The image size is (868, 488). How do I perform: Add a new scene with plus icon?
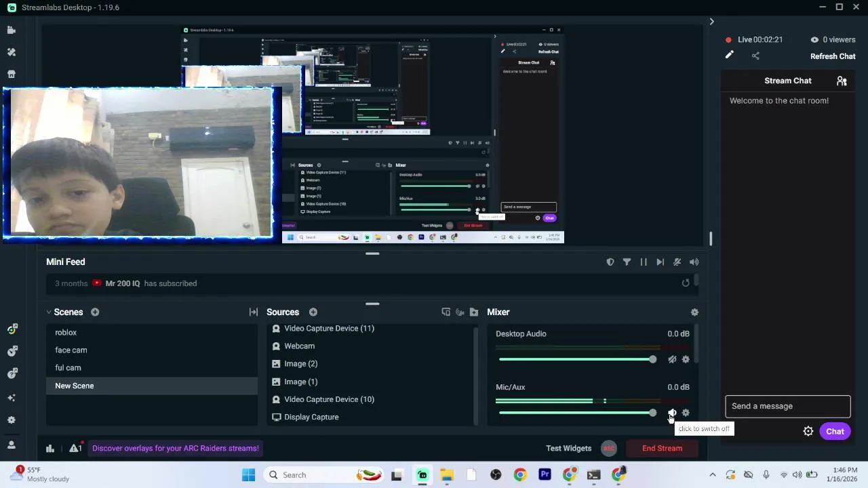95,312
